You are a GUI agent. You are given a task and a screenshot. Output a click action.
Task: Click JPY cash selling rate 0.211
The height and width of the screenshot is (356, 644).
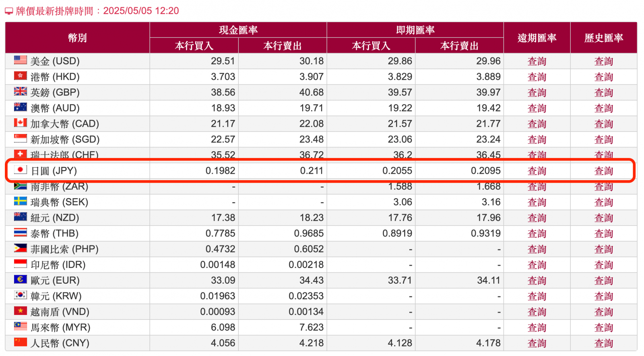(x=312, y=171)
